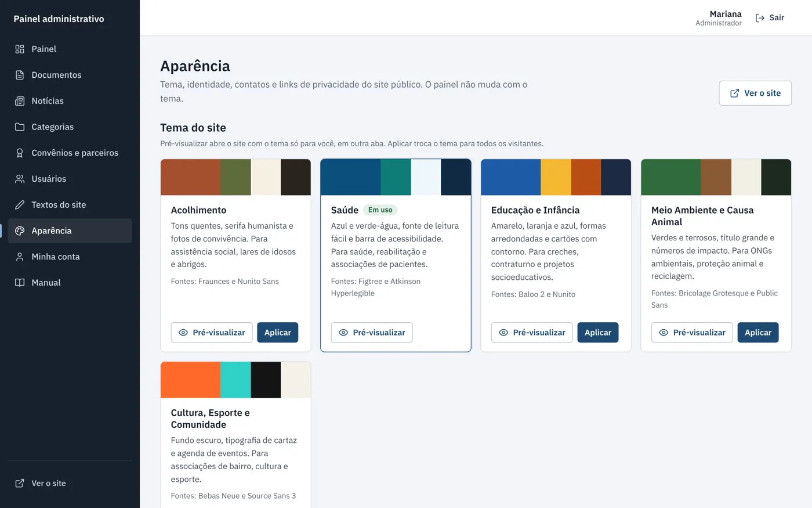Open Convênios e parceiros in the sidebar
Image resolution: width=812 pixels, height=508 pixels.
coord(70,153)
